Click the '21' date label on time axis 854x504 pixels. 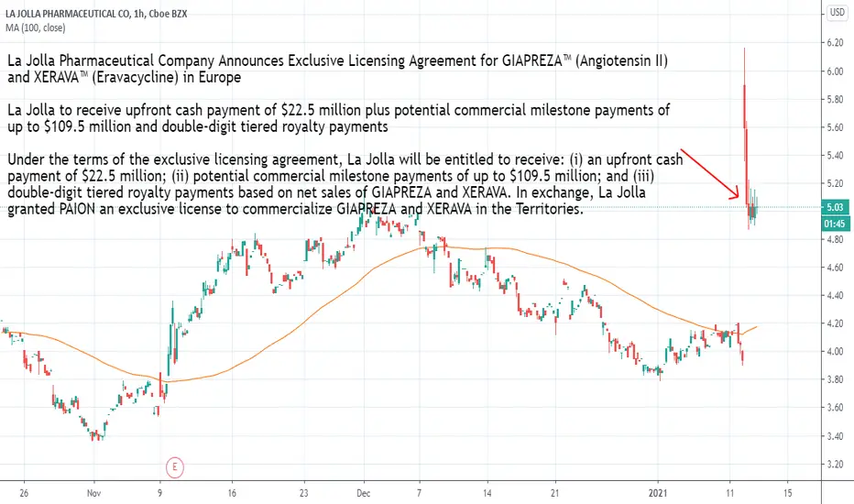pos(555,493)
